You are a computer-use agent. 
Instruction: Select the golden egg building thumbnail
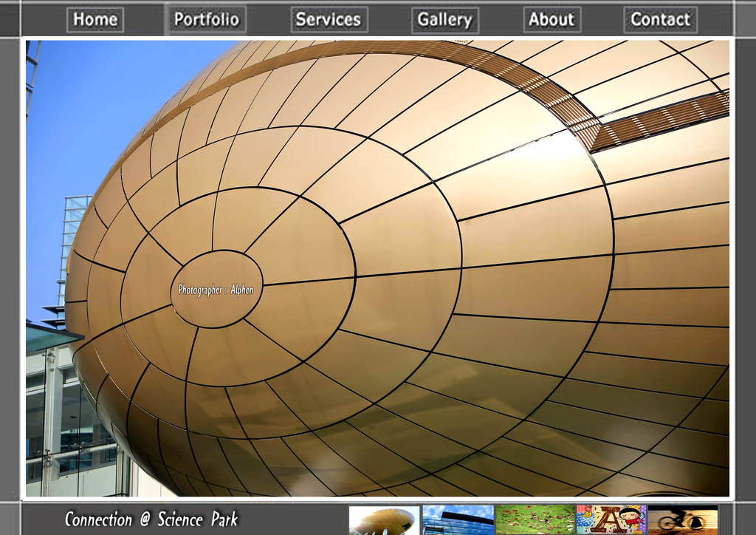point(384,520)
